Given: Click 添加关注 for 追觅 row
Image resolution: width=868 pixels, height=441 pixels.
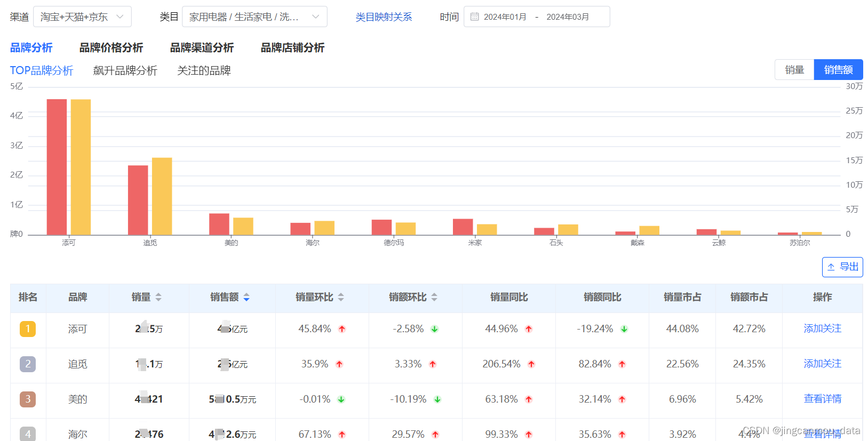Looking at the screenshot, I should tap(822, 364).
